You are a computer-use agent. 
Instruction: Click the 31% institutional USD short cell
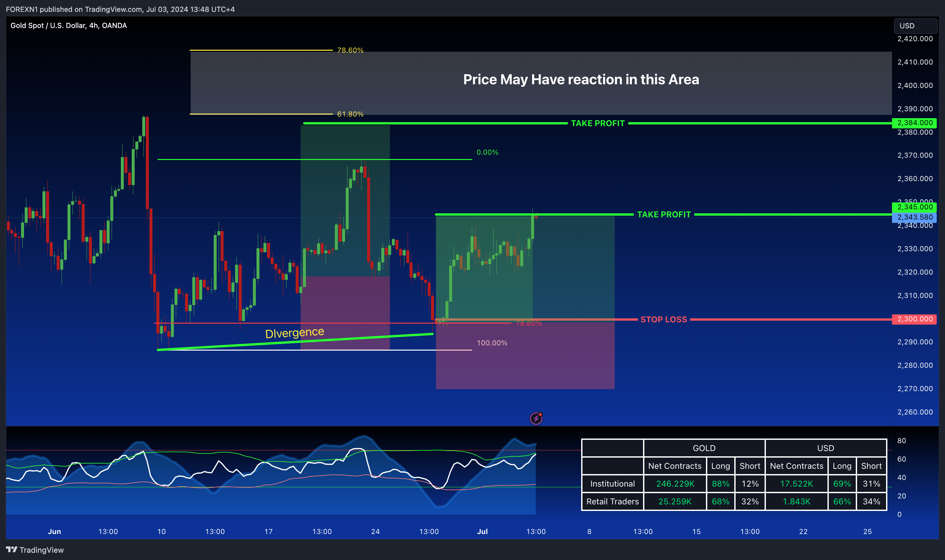point(871,484)
